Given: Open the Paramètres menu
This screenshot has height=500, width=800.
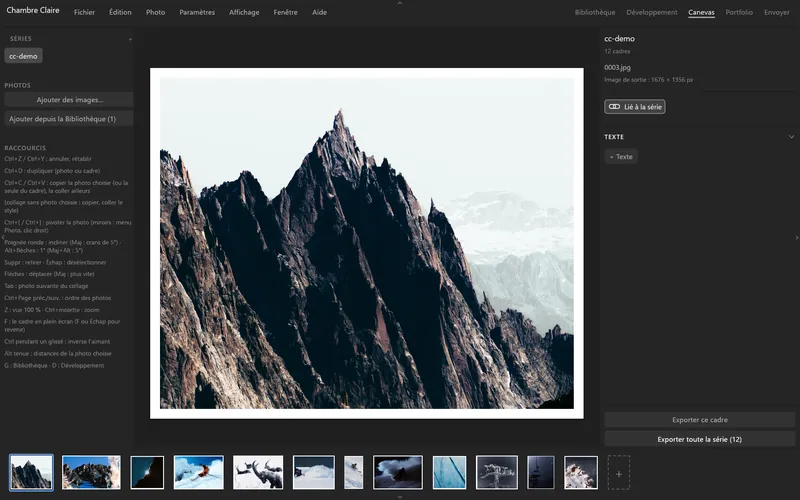Looking at the screenshot, I should click(x=197, y=12).
